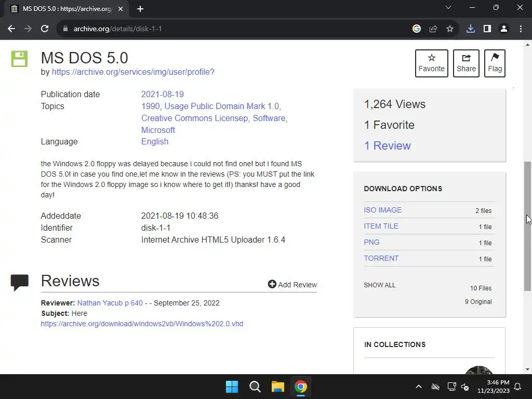Image resolution: width=532 pixels, height=399 pixels.
Task: Click the collection thumbnail under In Collections
Action: [478, 370]
